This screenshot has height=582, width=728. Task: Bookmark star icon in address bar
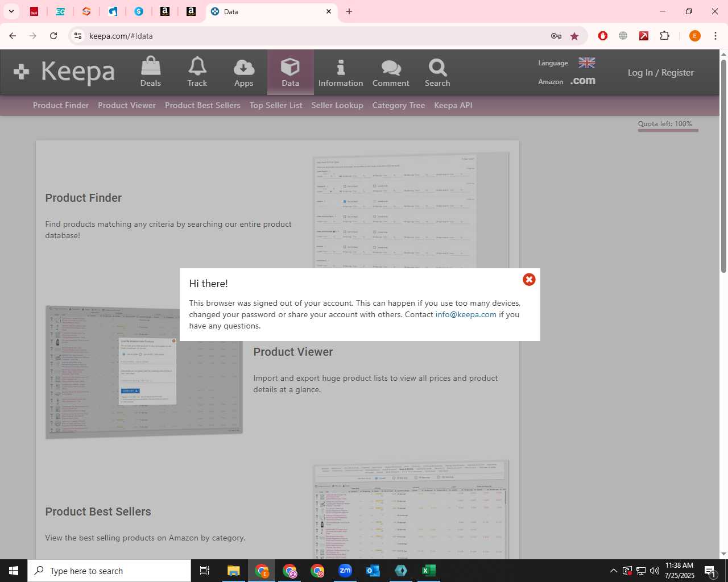click(x=574, y=36)
